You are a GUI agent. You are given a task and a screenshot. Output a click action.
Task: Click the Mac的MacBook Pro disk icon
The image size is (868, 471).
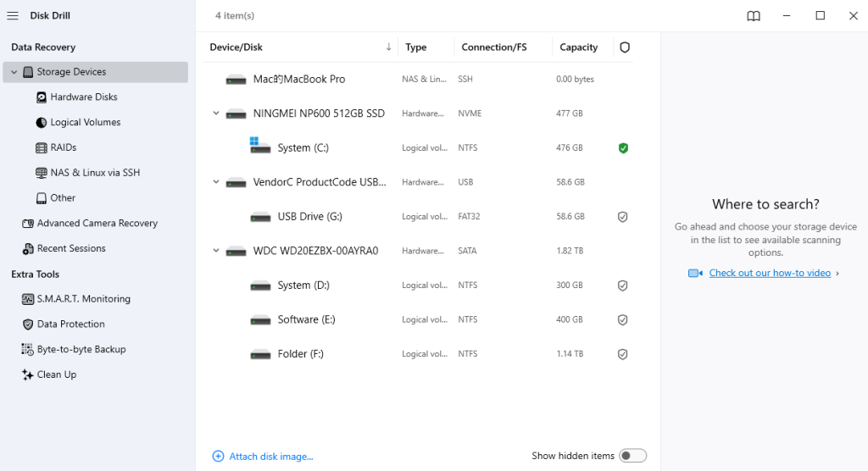[236, 80]
